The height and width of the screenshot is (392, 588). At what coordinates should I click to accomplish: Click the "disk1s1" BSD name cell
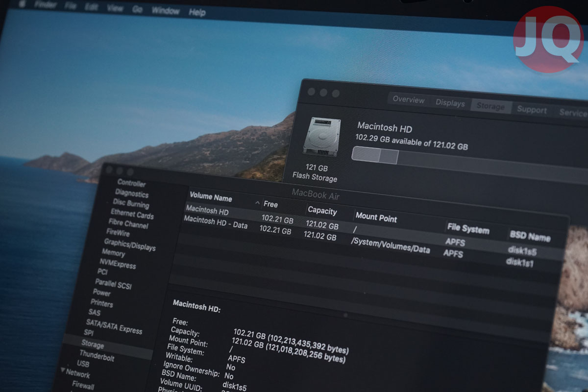(x=519, y=263)
